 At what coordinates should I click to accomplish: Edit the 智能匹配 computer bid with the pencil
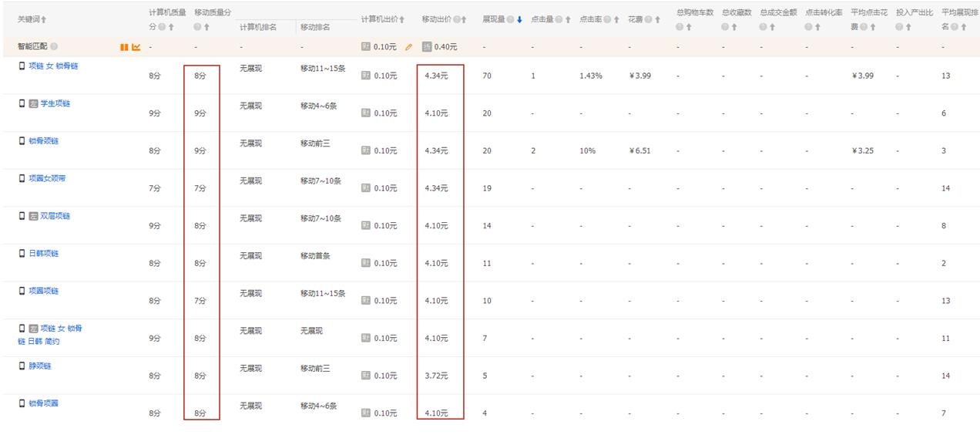(408, 47)
